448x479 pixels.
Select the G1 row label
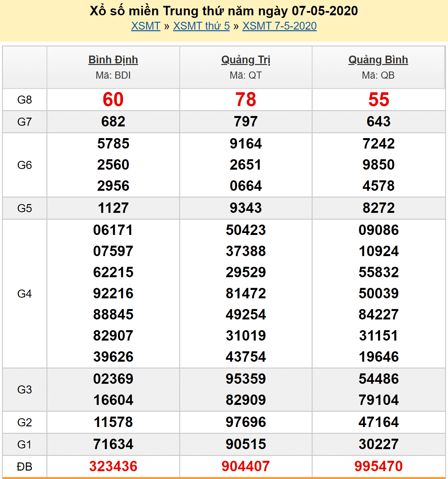(25, 445)
